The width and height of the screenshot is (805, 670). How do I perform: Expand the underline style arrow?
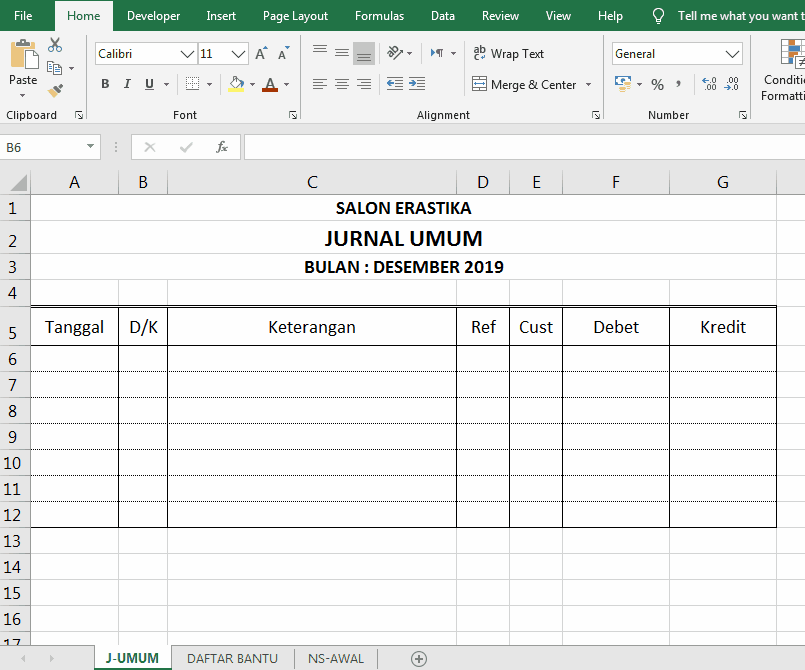(x=166, y=84)
